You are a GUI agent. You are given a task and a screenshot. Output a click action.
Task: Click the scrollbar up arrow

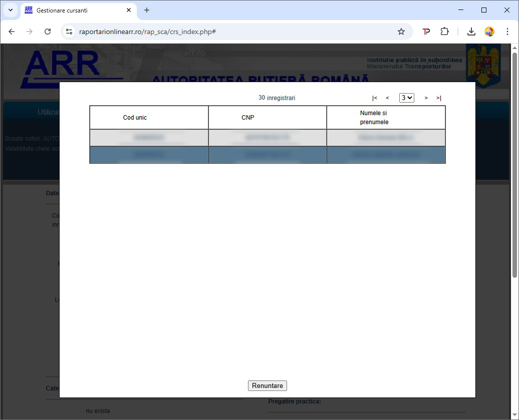point(514,48)
